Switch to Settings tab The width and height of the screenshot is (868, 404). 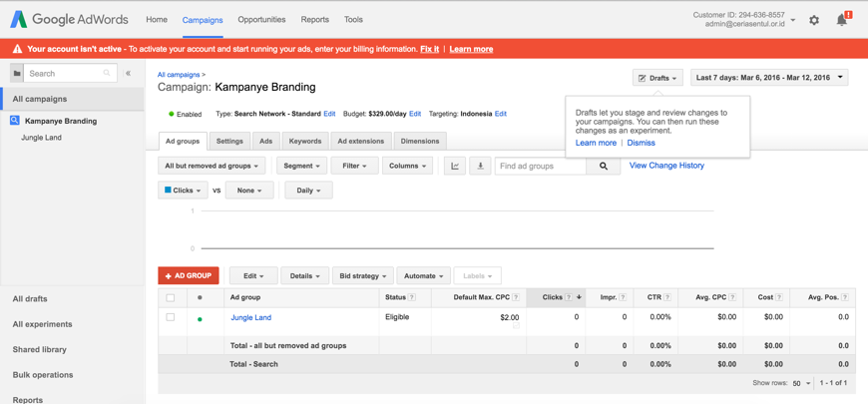click(x=229, y=141)
